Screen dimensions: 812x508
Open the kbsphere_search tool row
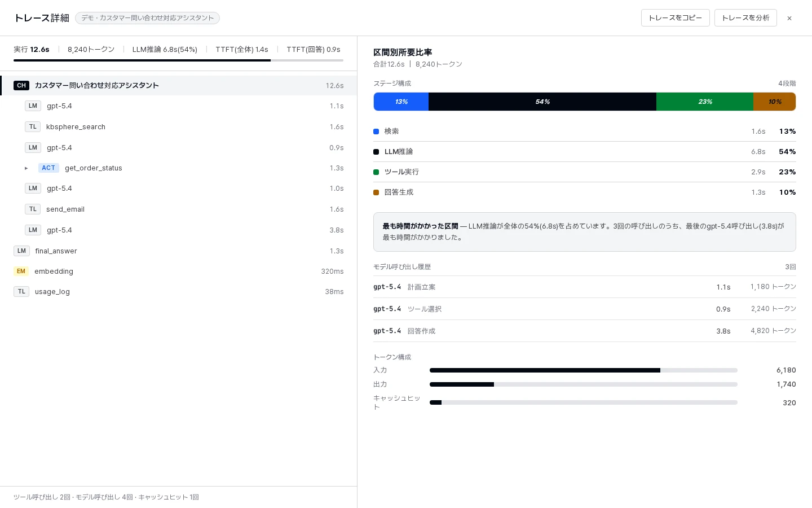(x=178, y=127)
